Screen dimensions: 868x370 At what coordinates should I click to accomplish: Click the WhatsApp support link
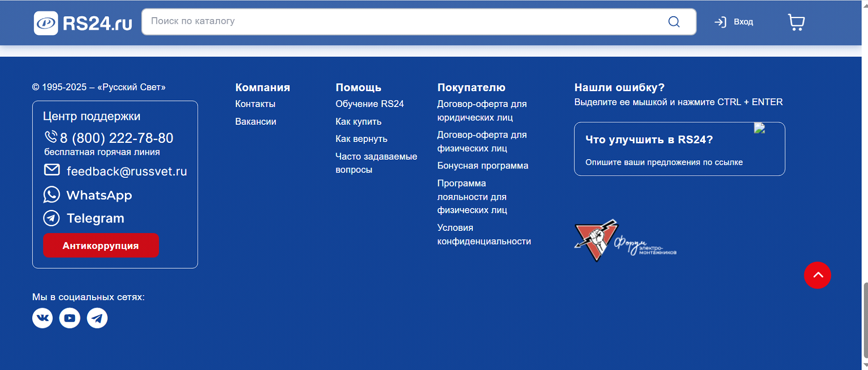[x=99, y=195]
